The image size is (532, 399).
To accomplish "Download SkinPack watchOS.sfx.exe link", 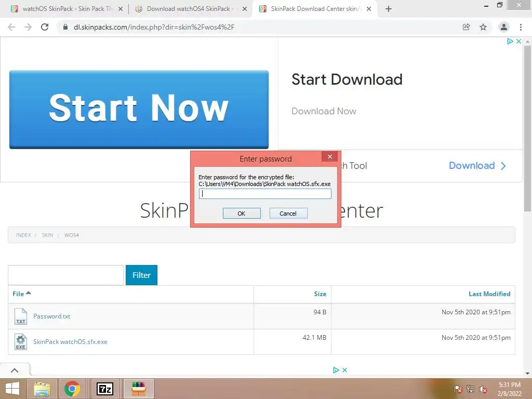I will click(70, 342).
